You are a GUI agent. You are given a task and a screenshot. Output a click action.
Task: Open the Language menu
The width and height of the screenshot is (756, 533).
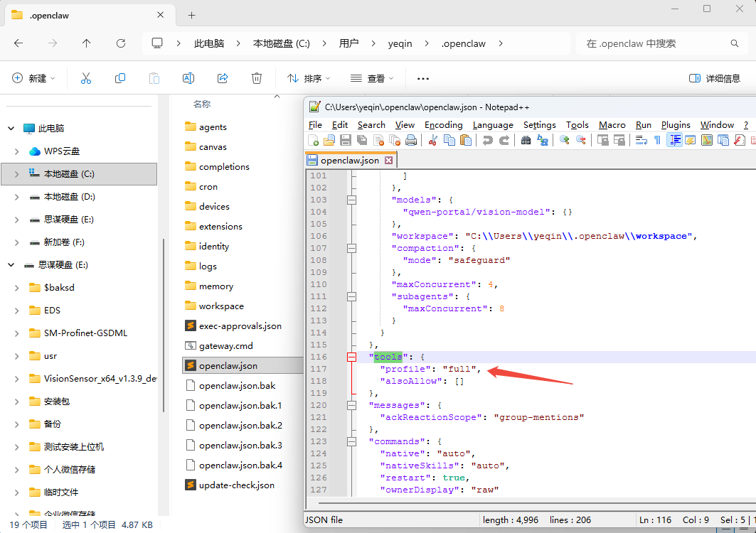click(x=493, y=125)
